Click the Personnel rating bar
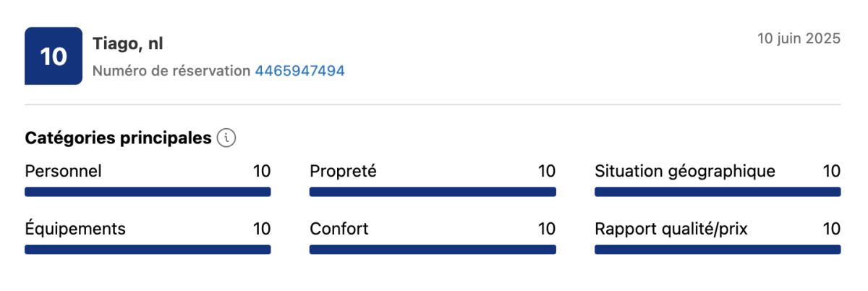Viewport: 868px width, 291px height. [x=148, y=192]
